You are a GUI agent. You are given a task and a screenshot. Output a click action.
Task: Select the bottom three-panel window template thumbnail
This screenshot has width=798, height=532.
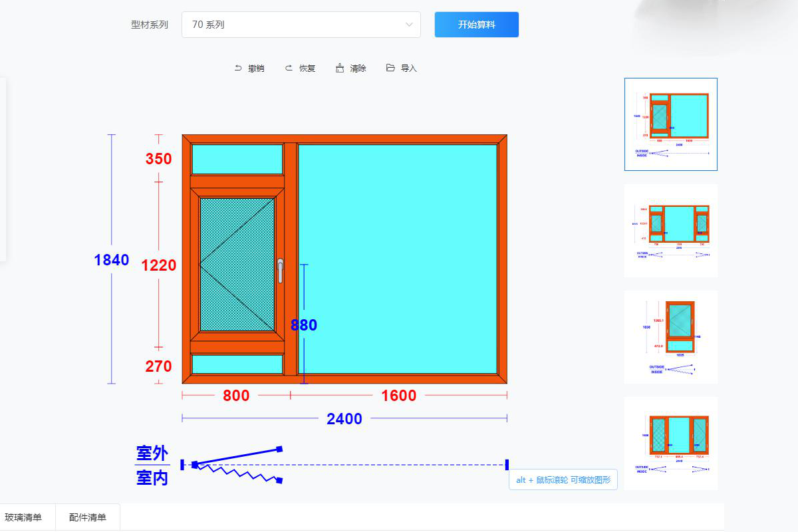pos(670,442)
